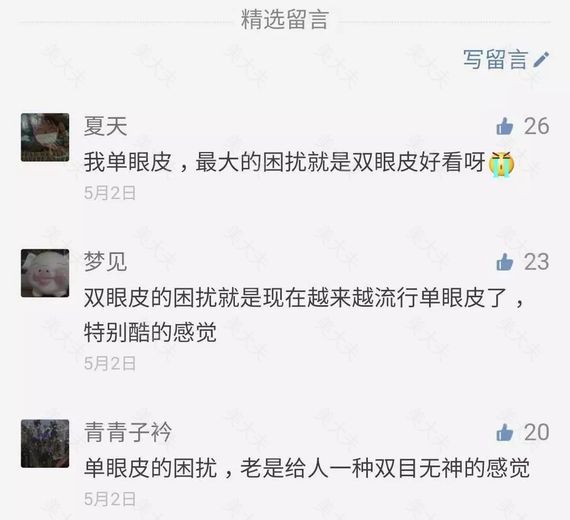Open 青青子衿's avatar picture
This screenshot has width=570, height=520.
pos(45,443)
